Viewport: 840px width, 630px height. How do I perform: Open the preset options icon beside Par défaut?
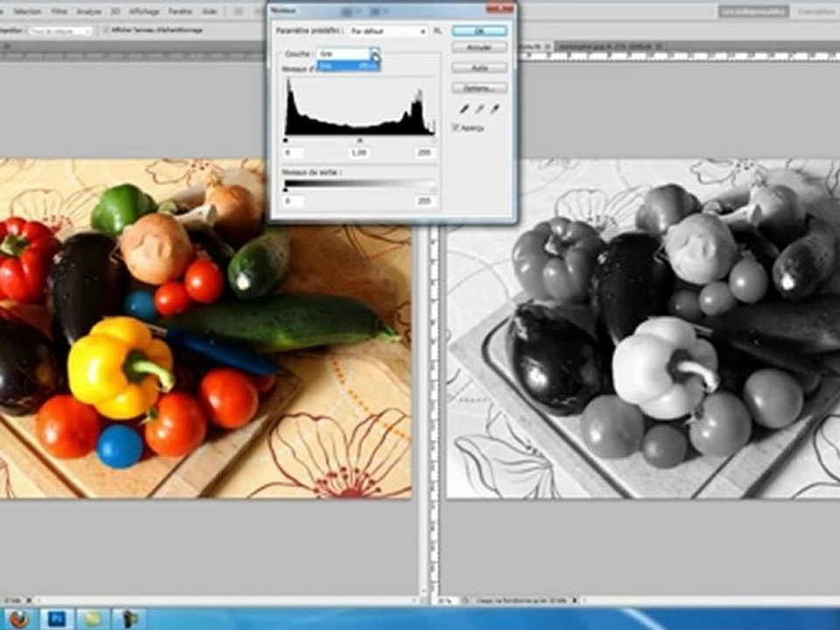(437, 31)
